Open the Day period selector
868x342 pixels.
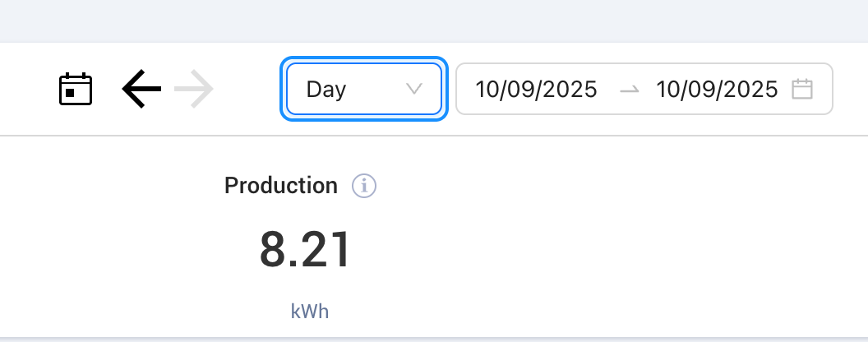[364, 89]
